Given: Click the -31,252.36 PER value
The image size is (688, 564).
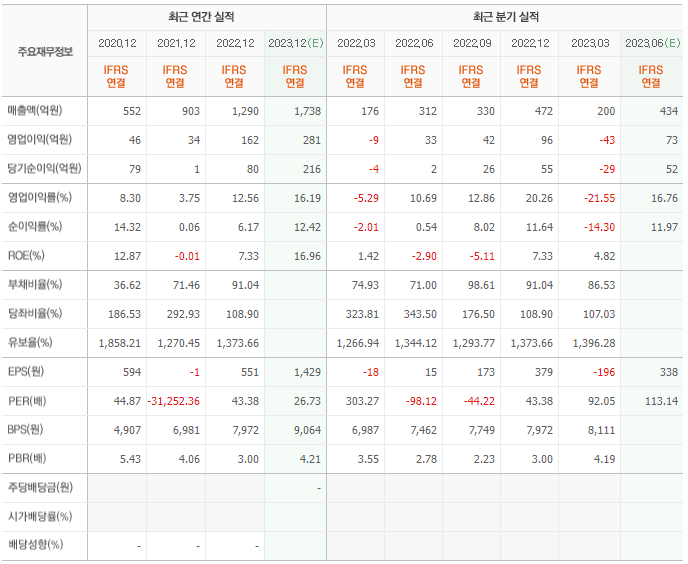Looking at the screenshot, I should 173,401.
